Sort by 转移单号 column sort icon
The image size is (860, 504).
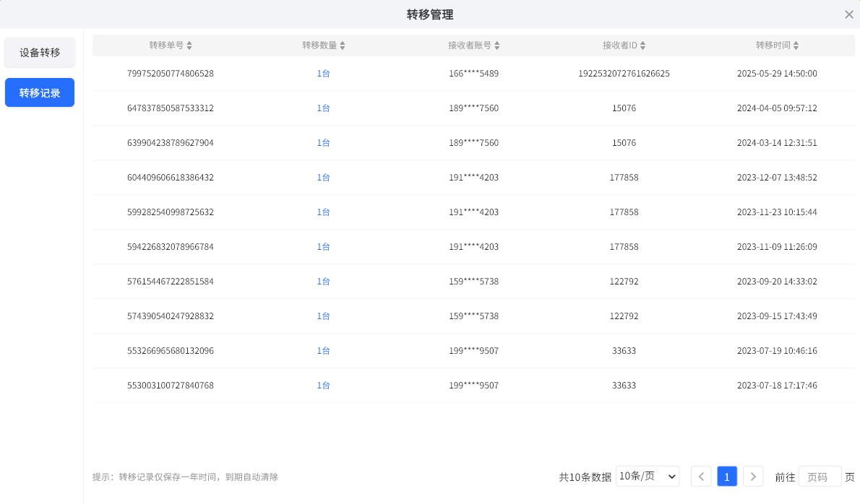point(189,45)
